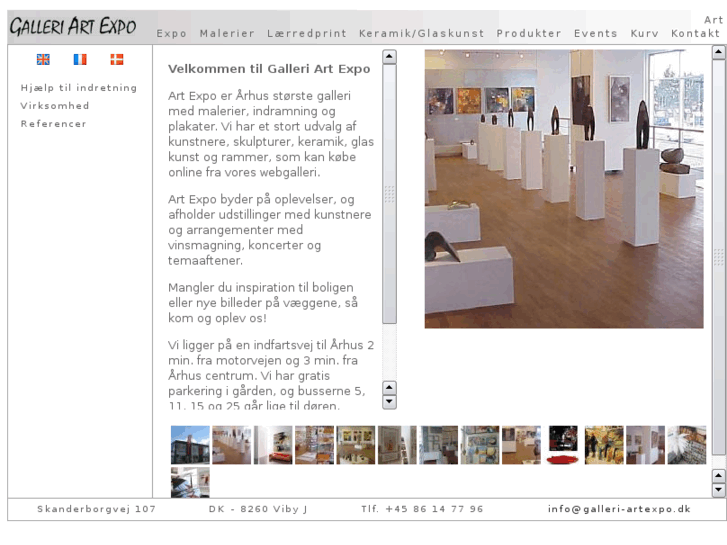The height and width of the screenshot is (545, 727).
Task: Click the DK - 8260 Viby J text
Action: 258,509
